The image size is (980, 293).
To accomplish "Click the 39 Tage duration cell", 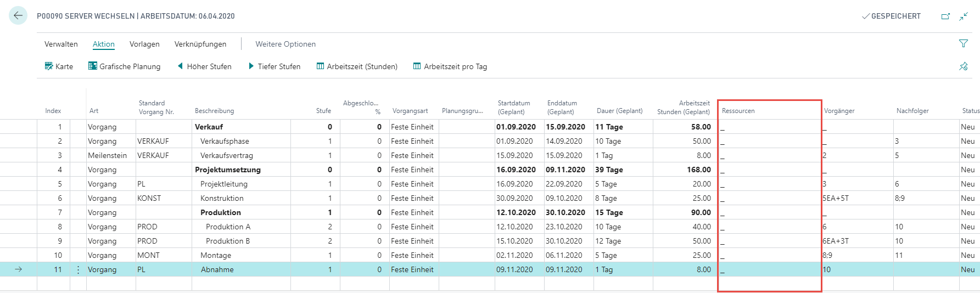I will pos(623,170).
